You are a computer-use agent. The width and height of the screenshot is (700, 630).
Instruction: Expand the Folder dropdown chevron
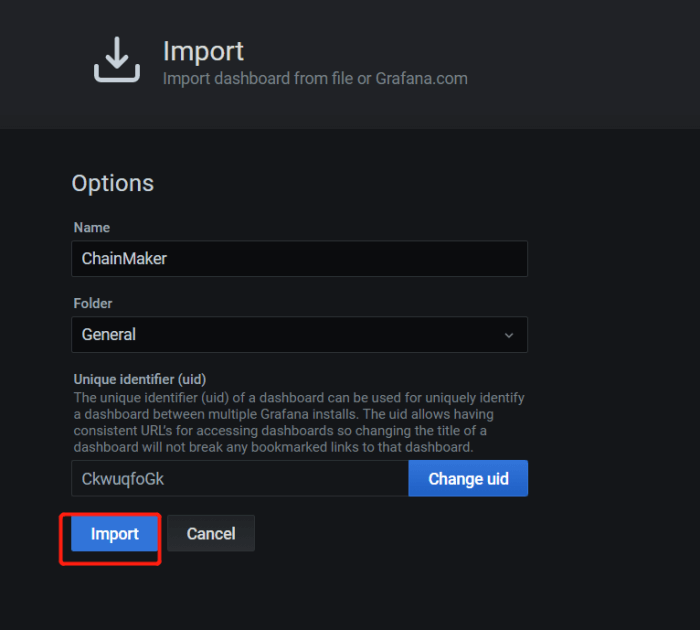coord(509,335)
